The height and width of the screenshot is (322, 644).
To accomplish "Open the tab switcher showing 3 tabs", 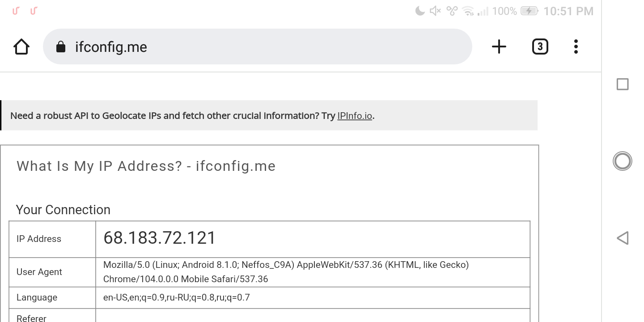I will tap(540, 47).
